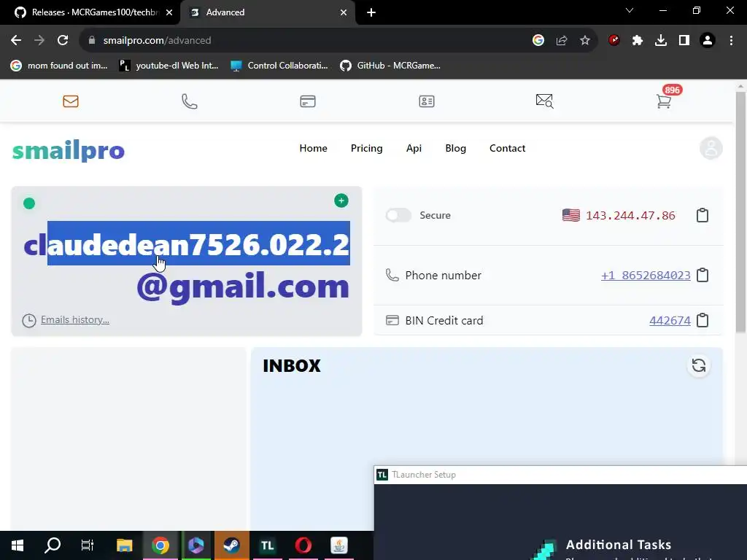
Task: Open the Api page
Action: pos(414,148)
